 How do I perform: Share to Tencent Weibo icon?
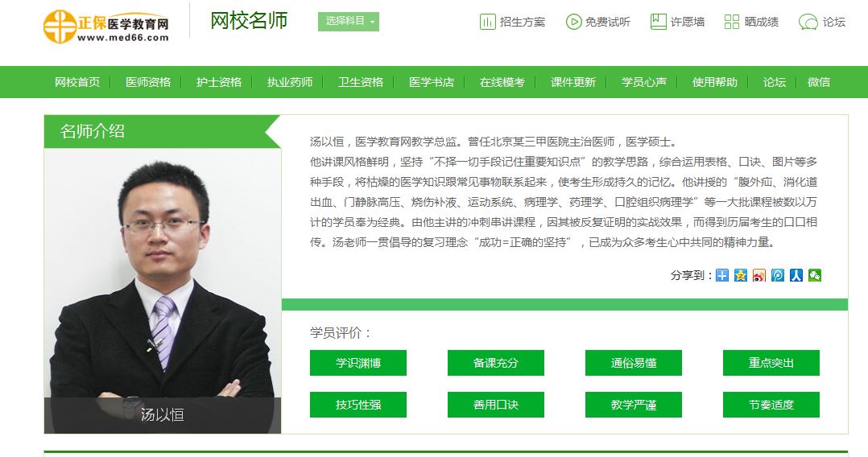click(777, 275)
